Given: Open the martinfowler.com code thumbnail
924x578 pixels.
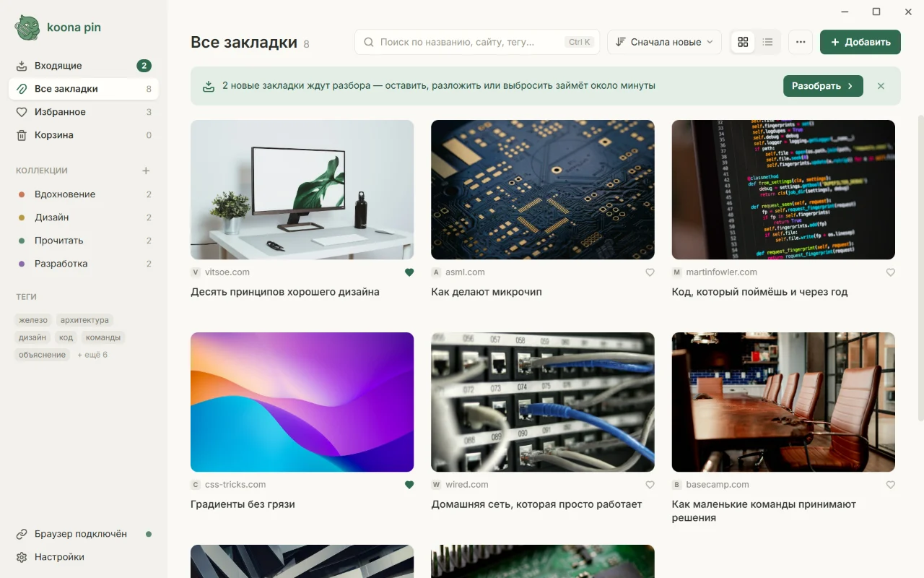Looking at the screenshot, I should 783,189.
